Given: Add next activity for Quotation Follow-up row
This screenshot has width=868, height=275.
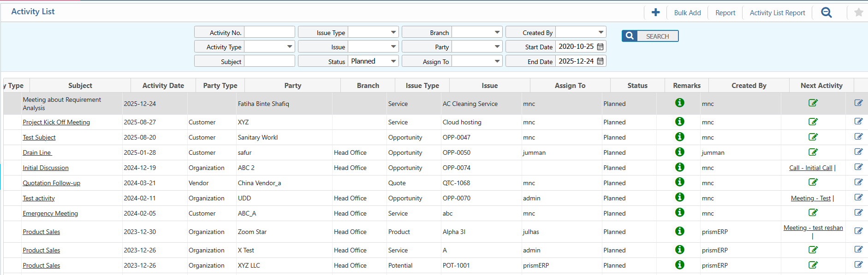Looking at the screenshot, I should tap(813, 182).
